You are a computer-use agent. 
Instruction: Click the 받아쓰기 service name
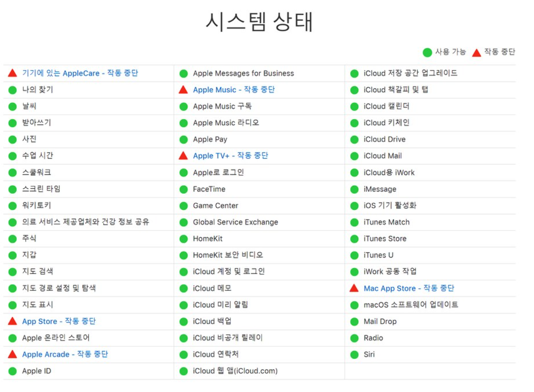click(x=36, y=123)
